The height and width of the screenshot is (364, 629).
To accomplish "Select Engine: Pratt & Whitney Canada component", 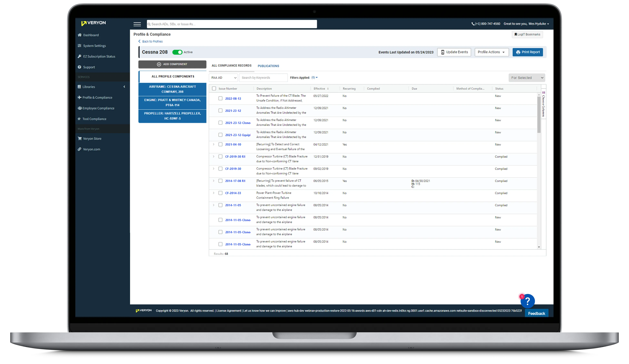I will pyautogui.click(x=172, y=102).
